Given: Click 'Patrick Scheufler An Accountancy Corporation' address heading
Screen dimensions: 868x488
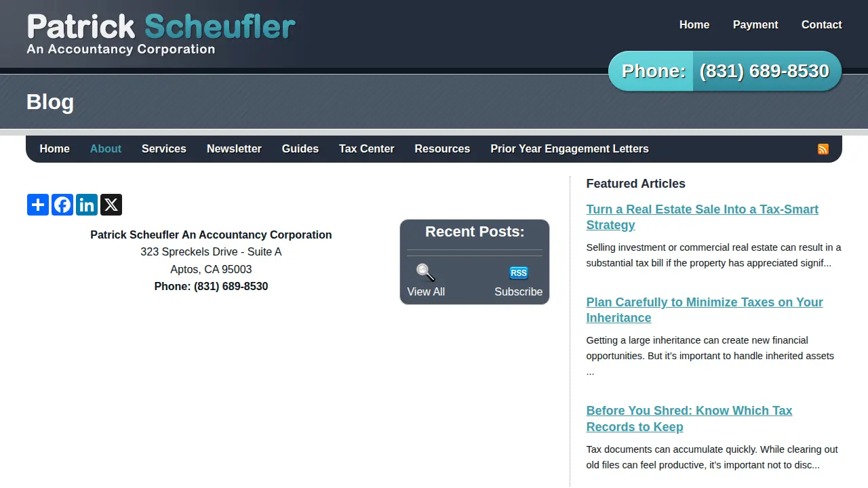Looking at the screenshot, I should point(211,235).
